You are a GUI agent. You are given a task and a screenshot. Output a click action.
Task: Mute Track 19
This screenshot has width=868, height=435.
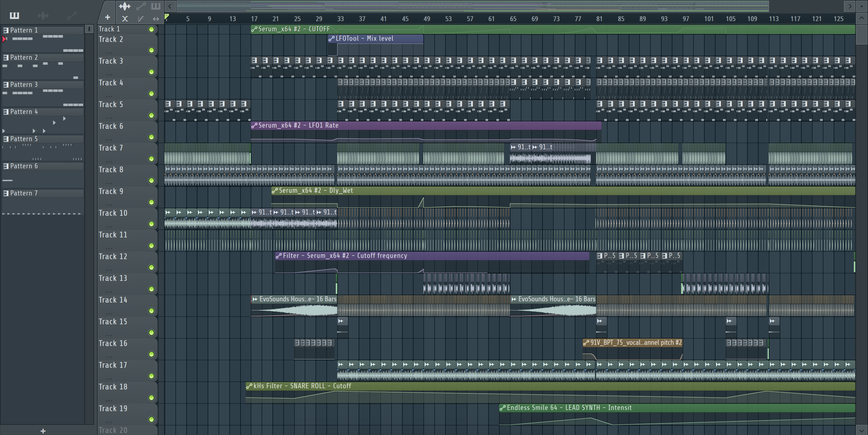pyautogui.click(x=151, y=420)
